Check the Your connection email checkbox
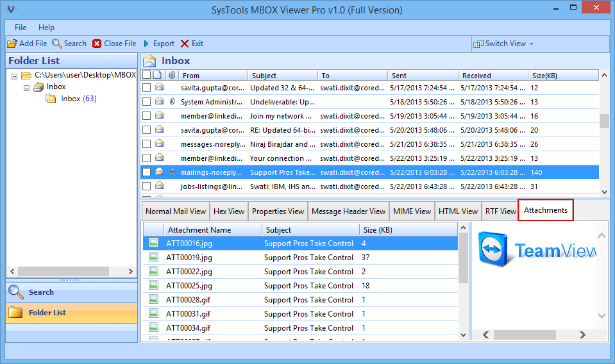615x364 pixels. [x=146, y=158]
